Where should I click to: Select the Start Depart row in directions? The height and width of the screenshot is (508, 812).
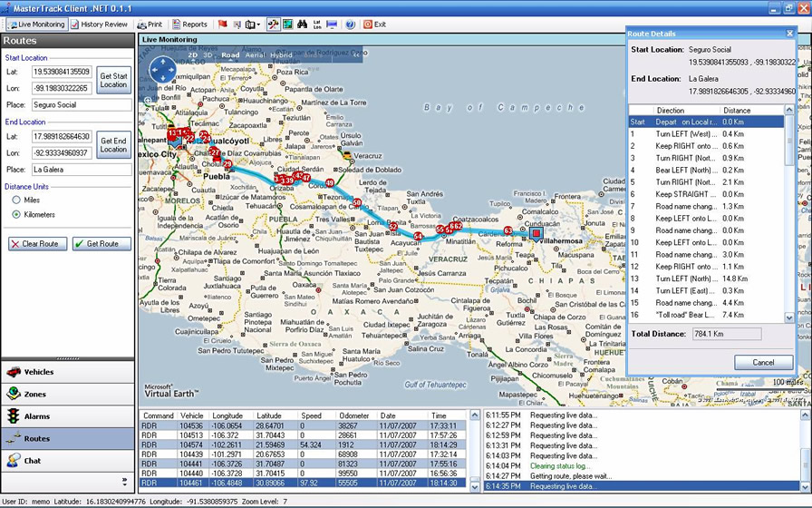point(706,122)
